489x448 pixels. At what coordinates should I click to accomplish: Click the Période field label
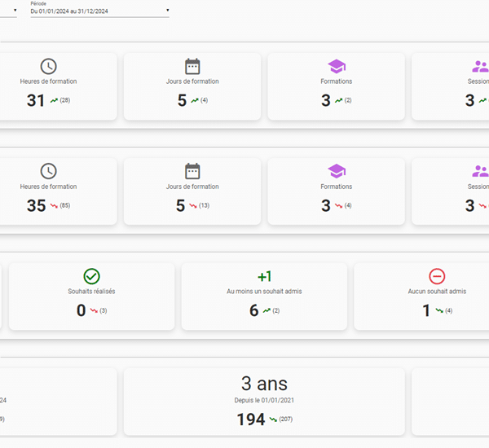tap(38, 4)
